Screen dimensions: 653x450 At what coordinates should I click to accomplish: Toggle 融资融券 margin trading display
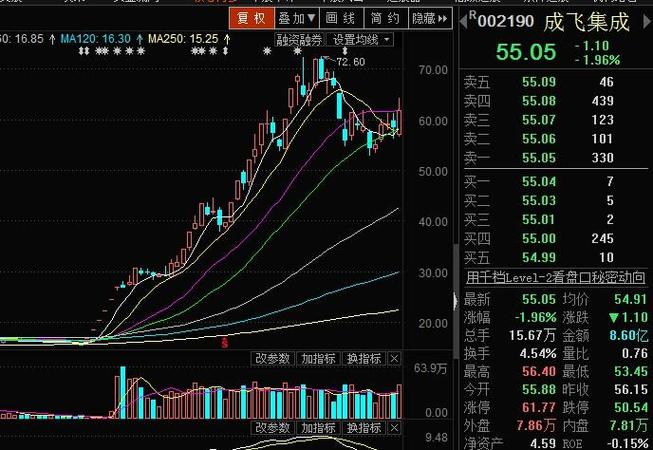click(300, 39)
